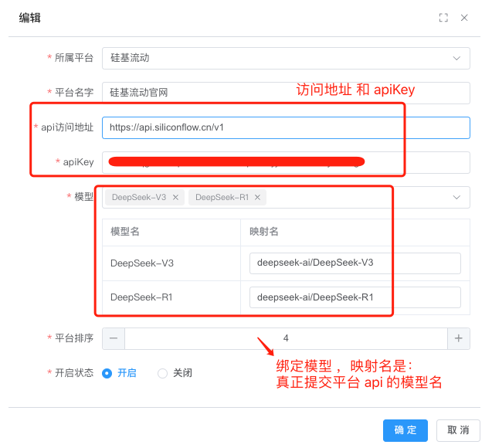This screenshot has height=448, width=492.
Task: Increase 平台排序 with the plus button
Action: 459,338
